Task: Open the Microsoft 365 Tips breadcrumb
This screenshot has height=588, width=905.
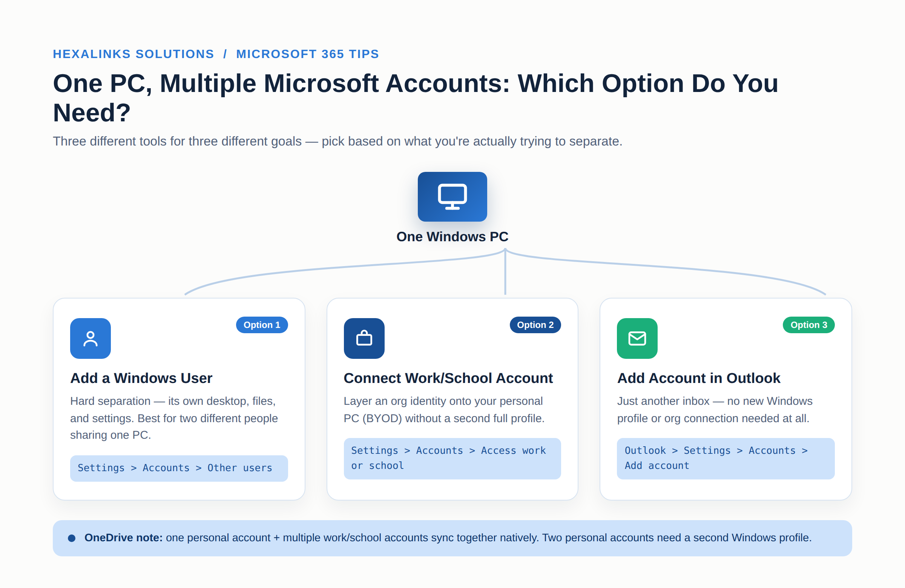Action: click(308, 54)
